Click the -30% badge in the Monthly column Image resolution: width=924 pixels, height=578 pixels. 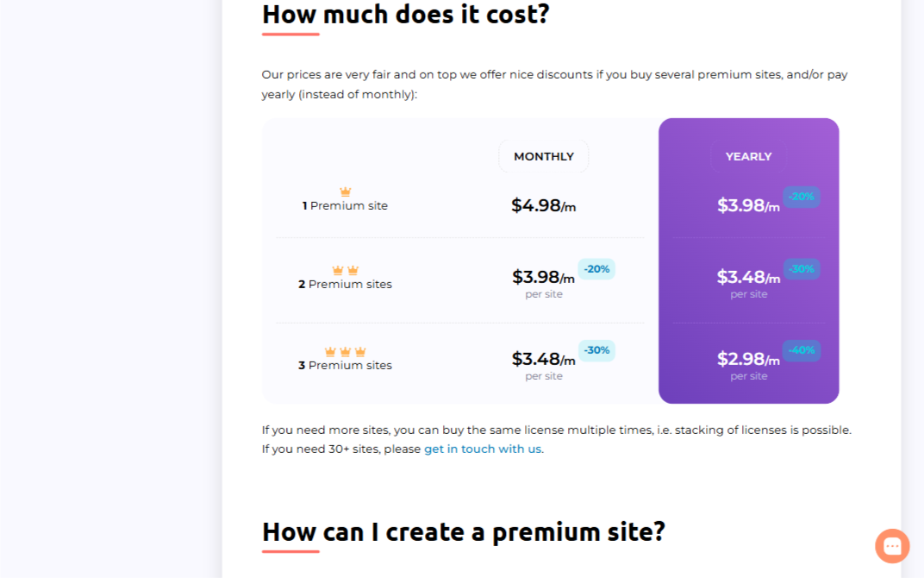(596, 350)
